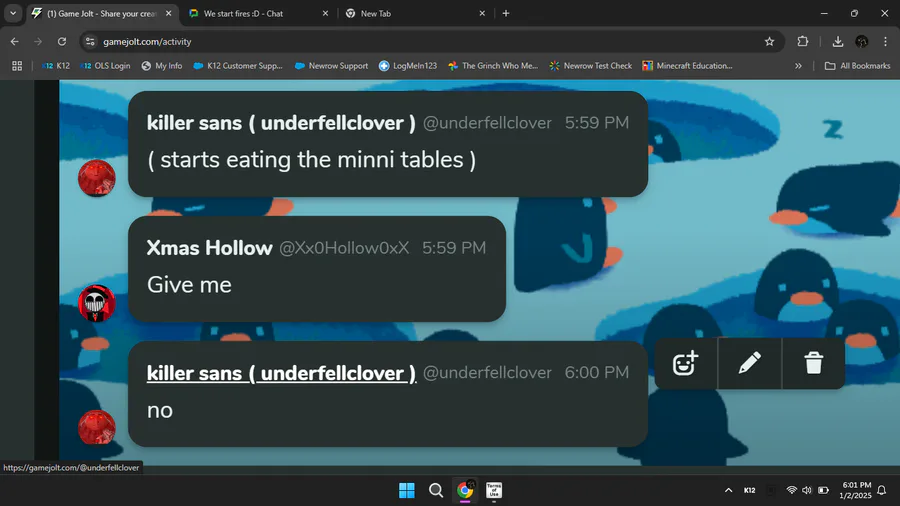Switch to New Tab tab
The height and width of the screenshot is (506, 900).
415,13
